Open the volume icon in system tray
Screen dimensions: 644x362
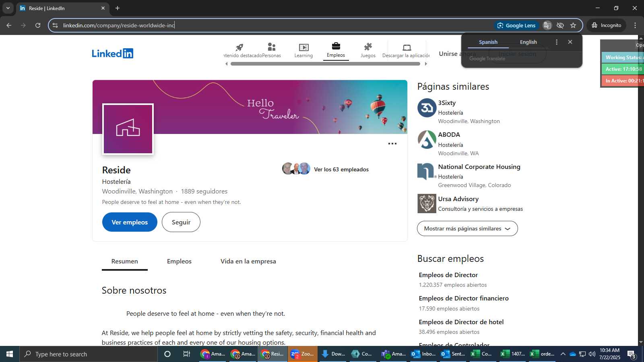(x=592, y=354)
